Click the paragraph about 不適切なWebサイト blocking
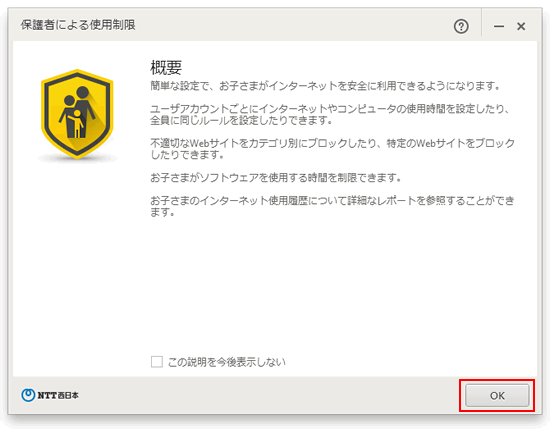This screenshot has width=550, height=429. (332, 149)
